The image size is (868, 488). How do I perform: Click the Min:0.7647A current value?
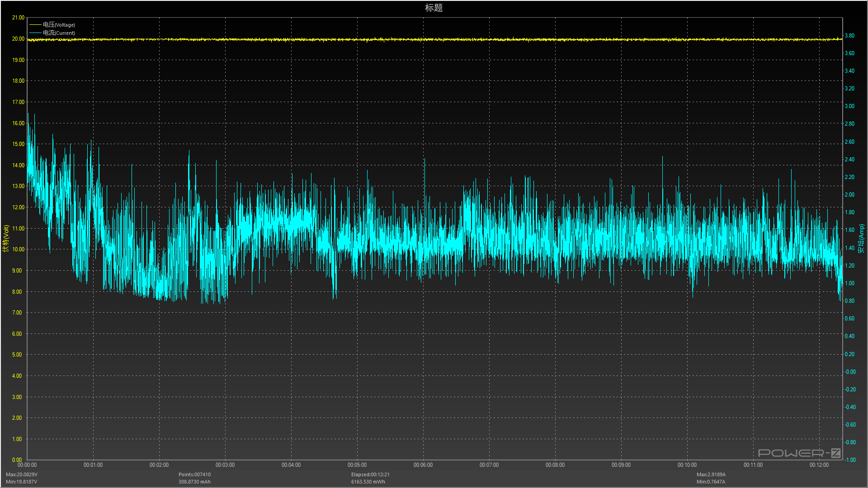(711, 482)
